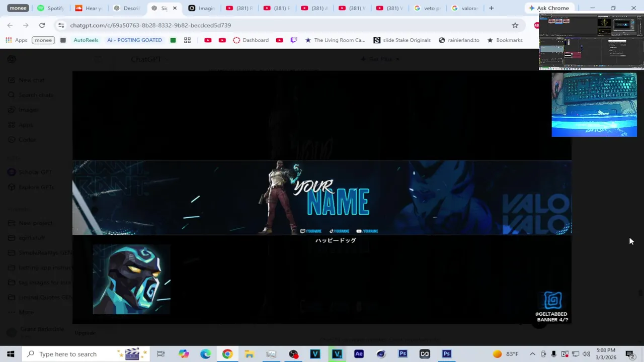Open Microsoft Edge from taskbar
Viewport: 644px width, 362px height.
[206, 354]
